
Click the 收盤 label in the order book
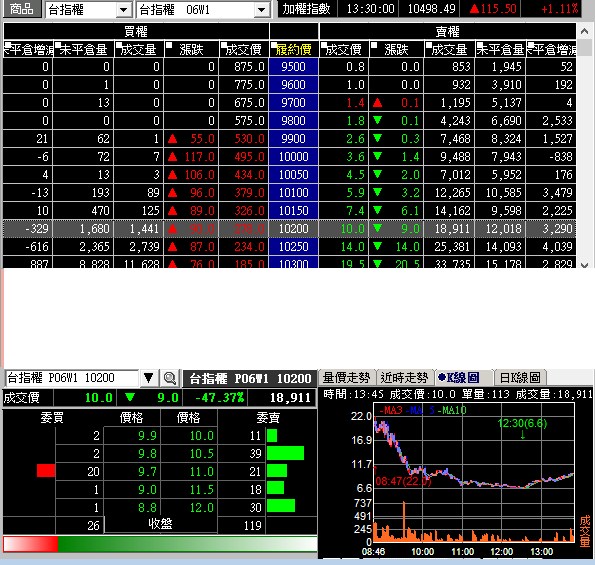[160, 524]
